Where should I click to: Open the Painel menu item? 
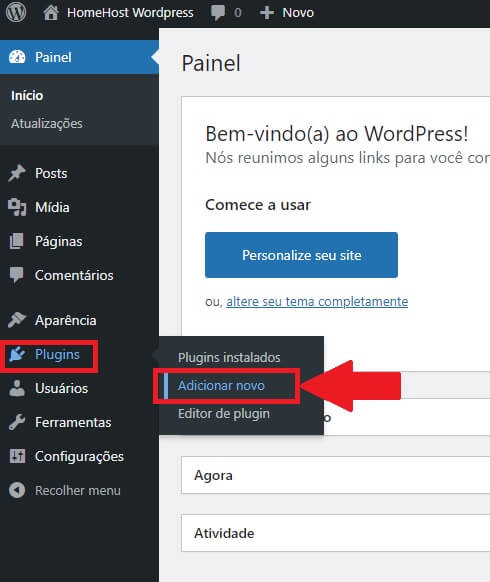pos(79,57)
